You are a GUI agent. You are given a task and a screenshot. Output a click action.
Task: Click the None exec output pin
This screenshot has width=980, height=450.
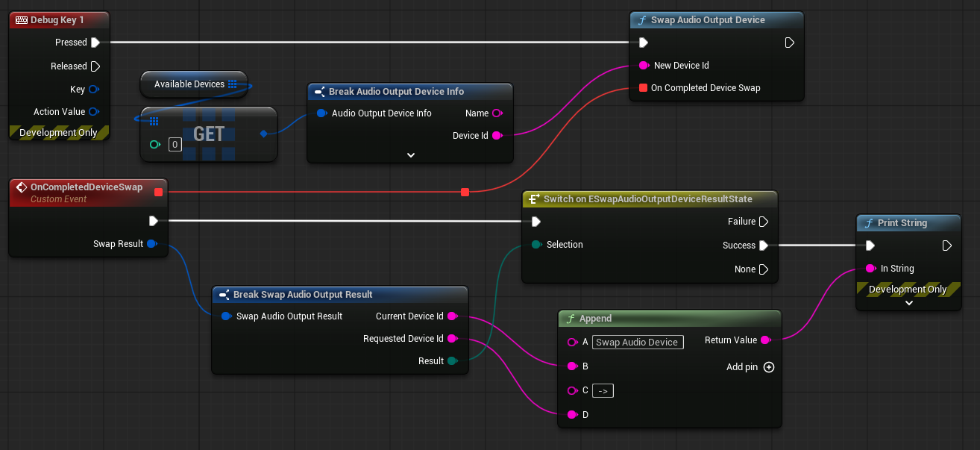click(763, 269)
